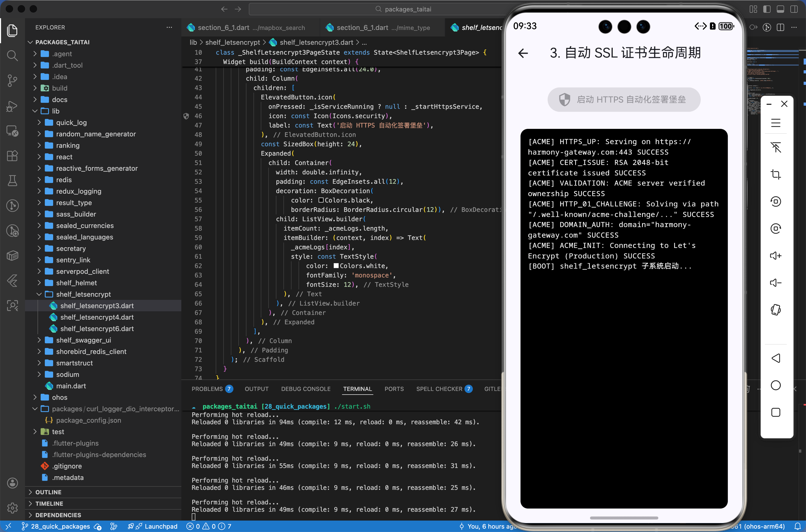Click the Colors.black swatch on line 55
Viewport: 806px width, 532px height.
click(x=321, y=200)
